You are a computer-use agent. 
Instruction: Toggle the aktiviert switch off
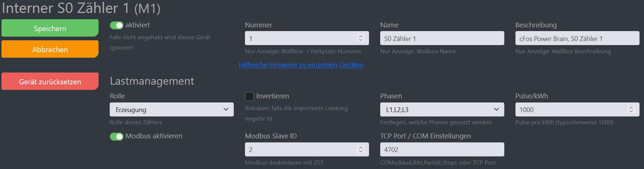point(117,25)
